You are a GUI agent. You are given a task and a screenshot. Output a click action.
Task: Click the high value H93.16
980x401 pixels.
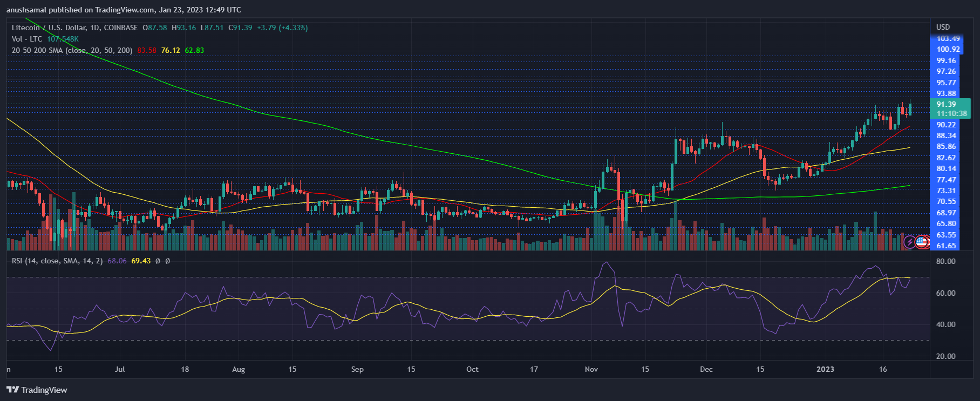tap(184, 28)
